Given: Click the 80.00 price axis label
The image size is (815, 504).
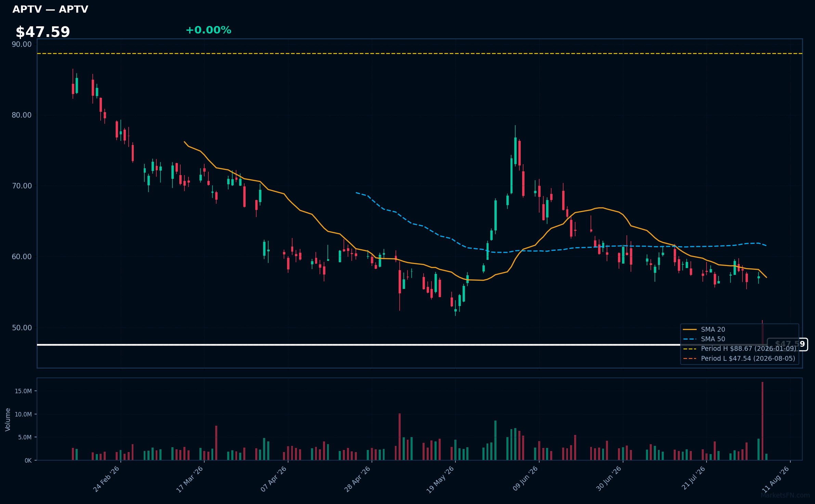Looking at the screenshot, I should click(22, 115).
